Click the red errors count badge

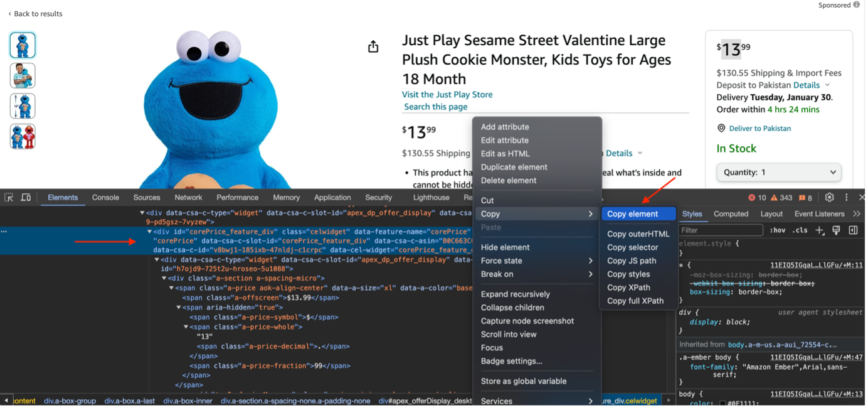pyautogui.click(x=757, y=198)
